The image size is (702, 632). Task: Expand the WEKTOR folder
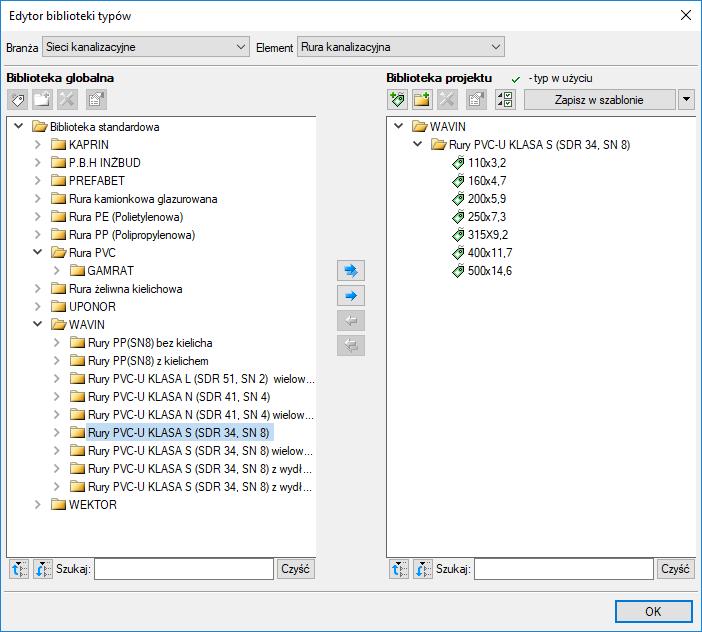coord(38,504)
